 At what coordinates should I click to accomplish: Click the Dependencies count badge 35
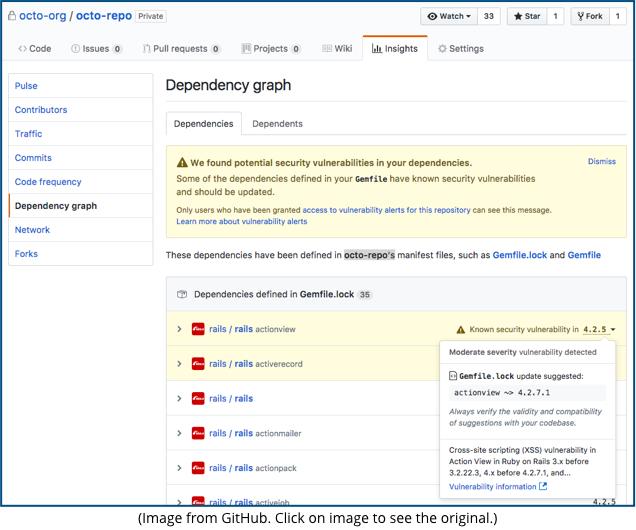pos(365,294)
